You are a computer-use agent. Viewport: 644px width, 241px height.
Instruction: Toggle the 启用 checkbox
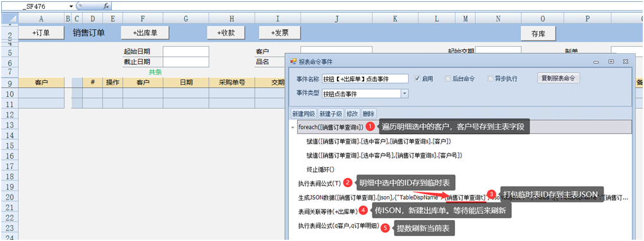click(417, 78)
